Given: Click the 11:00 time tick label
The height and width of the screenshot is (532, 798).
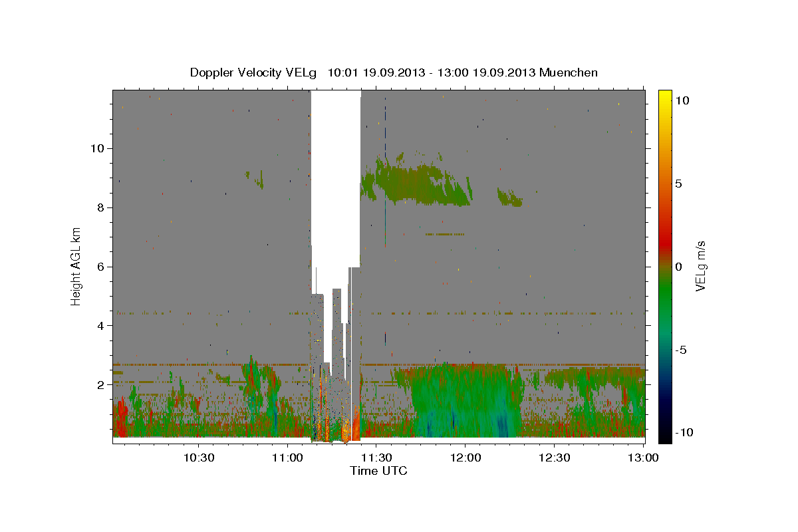Looking at the screenshot, I should tap(287, 458).
